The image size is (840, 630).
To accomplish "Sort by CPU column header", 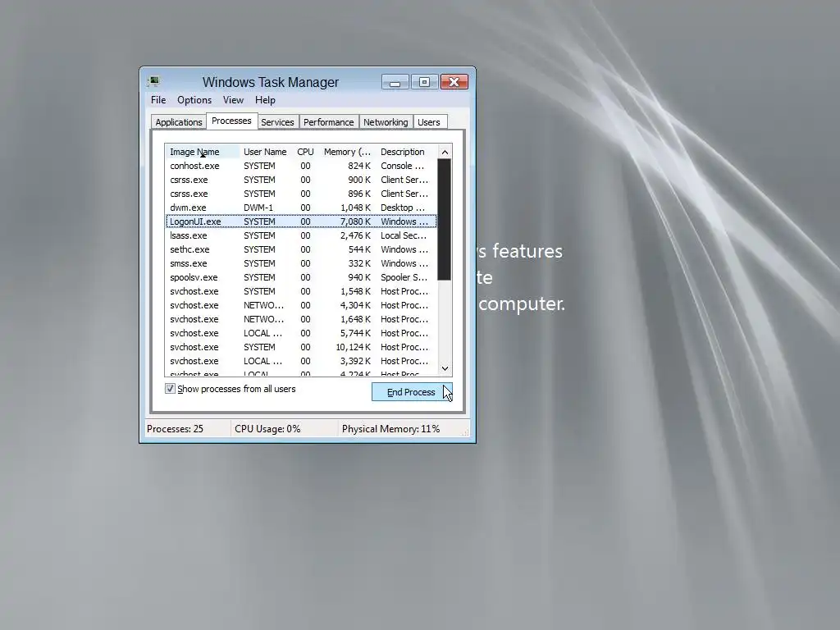I will (x=305, y=152).
